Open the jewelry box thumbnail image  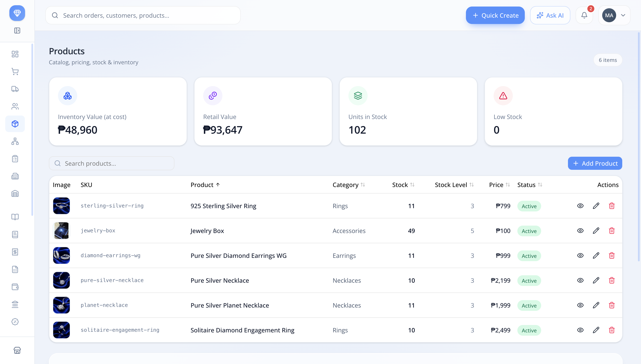coord(61,231)
